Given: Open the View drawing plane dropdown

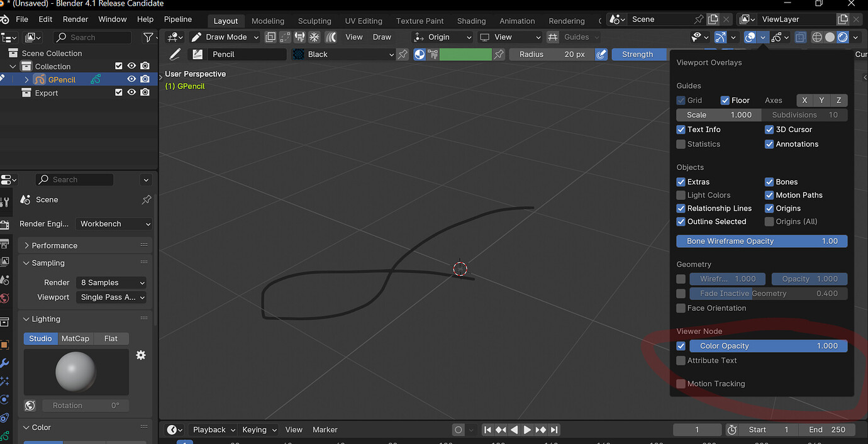Looking at the screenshot, I should click(x=509, y=37).
